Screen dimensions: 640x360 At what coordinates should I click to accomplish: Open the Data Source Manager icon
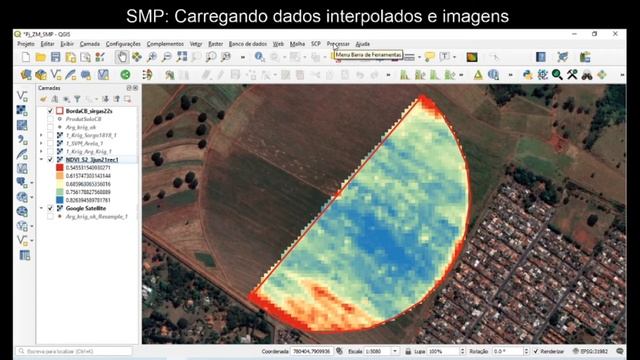26,75
